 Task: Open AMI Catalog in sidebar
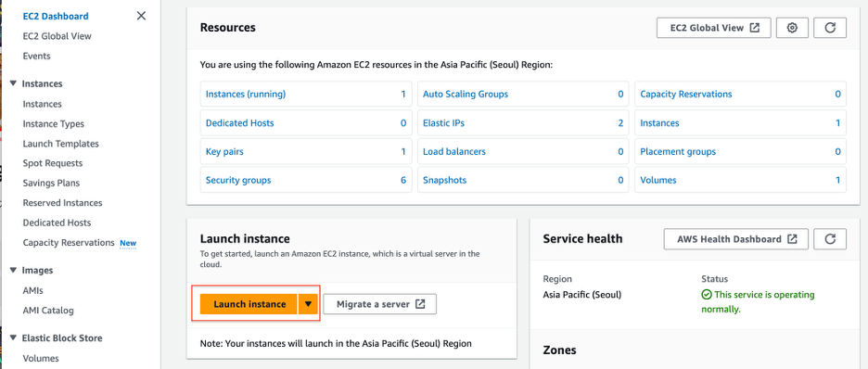(x=48, y=311)
